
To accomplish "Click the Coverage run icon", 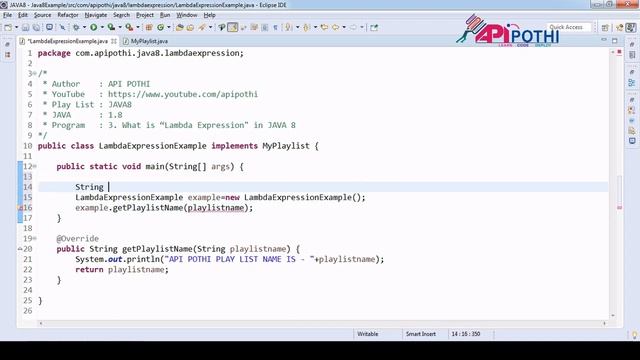I will [111, 27].
